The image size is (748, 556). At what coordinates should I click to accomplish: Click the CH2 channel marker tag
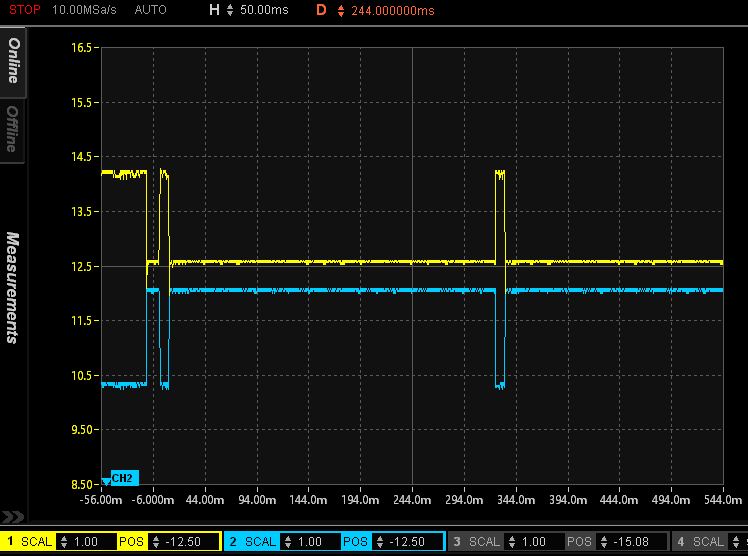pos(123,478)
